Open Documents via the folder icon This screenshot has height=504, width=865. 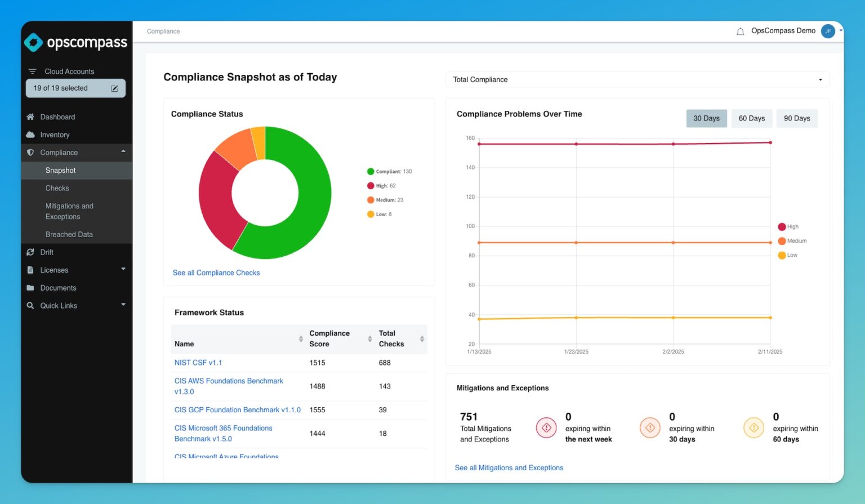tap(31, 288)
